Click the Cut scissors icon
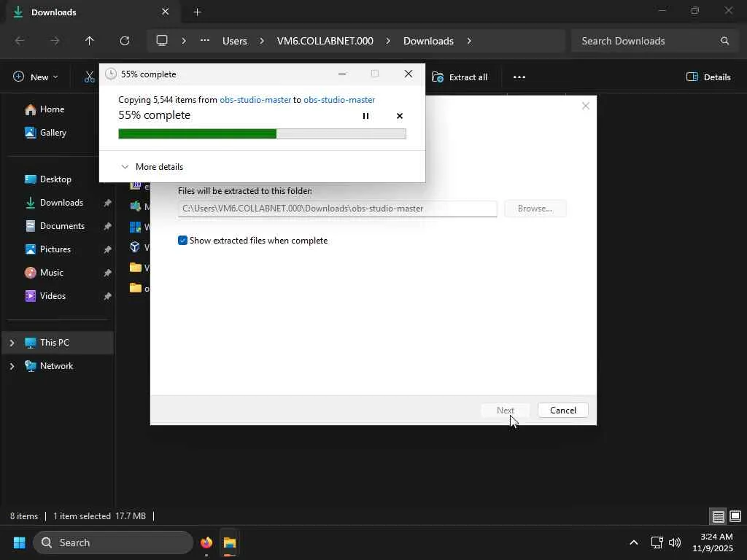This screenshot has width=747, height=560. 89,77
